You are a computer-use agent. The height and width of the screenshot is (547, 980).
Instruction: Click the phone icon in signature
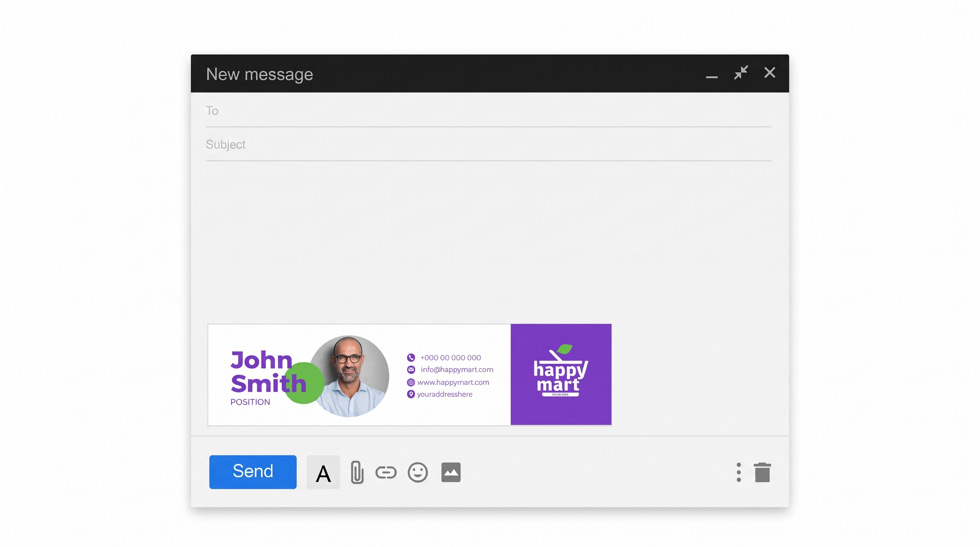[x=411, y=358]
